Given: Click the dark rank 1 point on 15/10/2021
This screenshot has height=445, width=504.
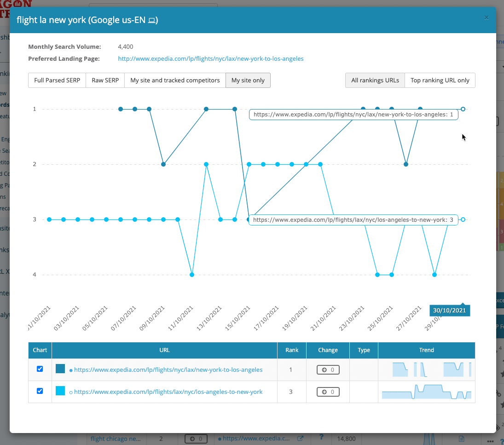Looking at the screenshot, I should tap(235, 109).
